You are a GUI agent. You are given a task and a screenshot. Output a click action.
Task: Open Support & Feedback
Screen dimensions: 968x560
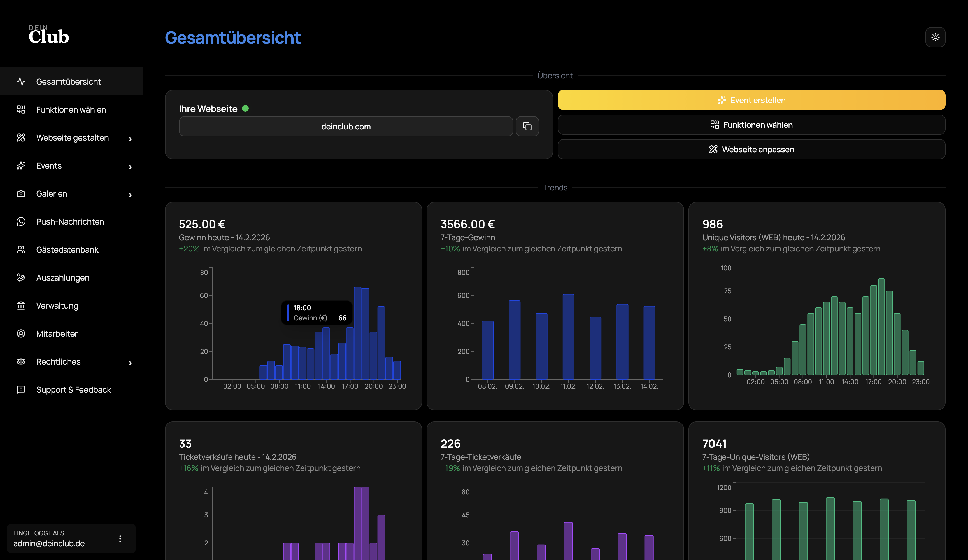pyautogui.click(x=71, y=389)
